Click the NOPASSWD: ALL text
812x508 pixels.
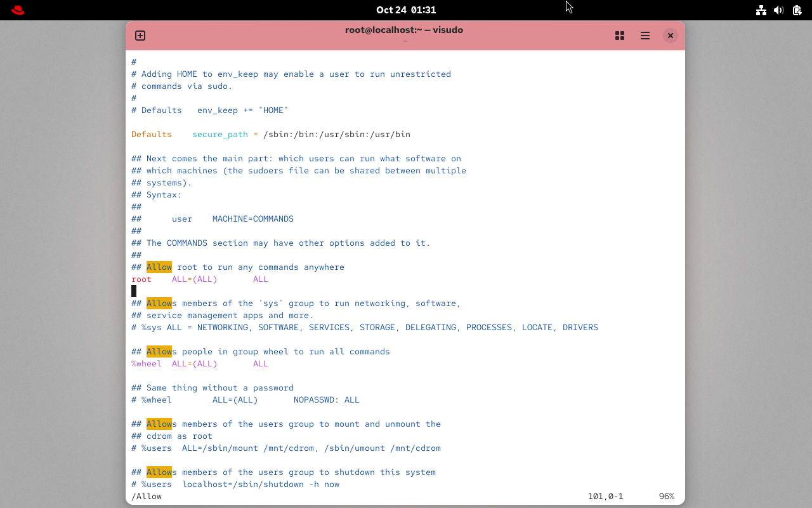pos(326,400)
